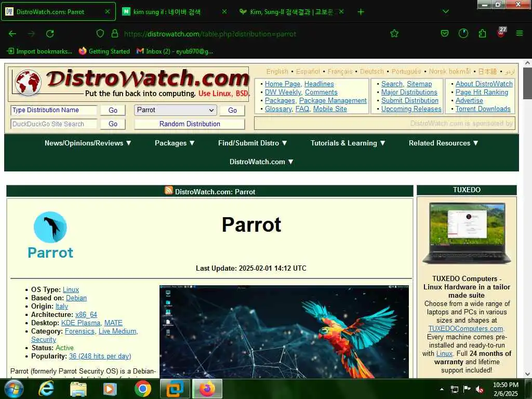Click the network tray icon

click(454, 389)
